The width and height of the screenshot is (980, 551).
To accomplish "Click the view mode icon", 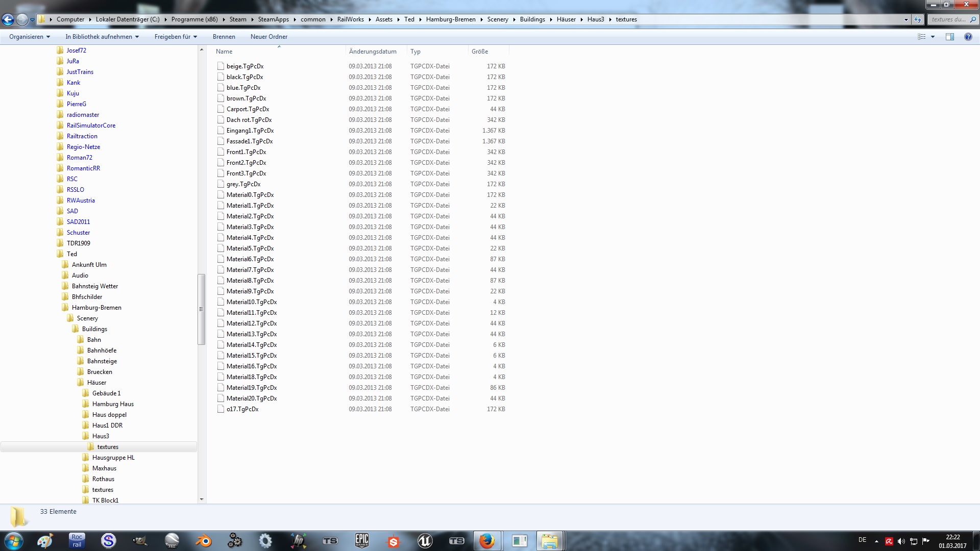I will [921, 37].
